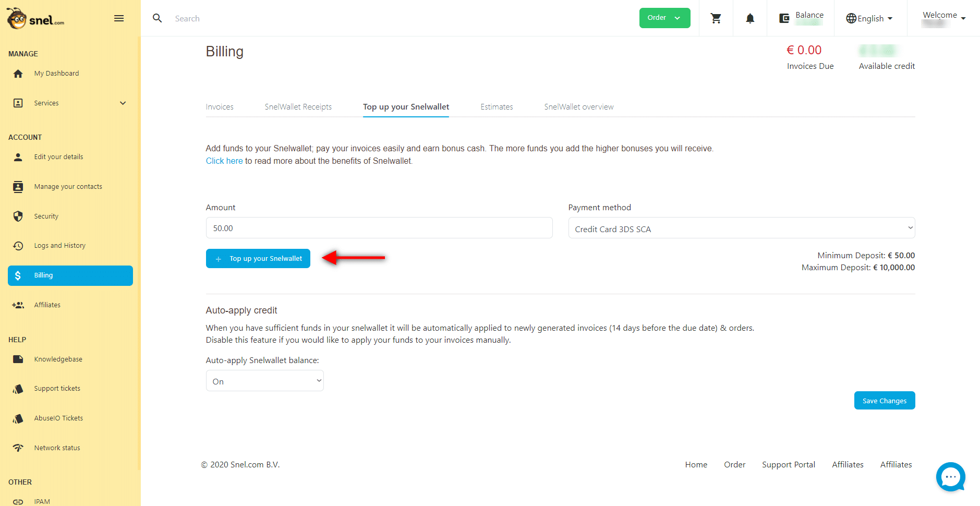Click the globe language icon
Viewport: 980px width, 506px height.
tap(851, 18)
